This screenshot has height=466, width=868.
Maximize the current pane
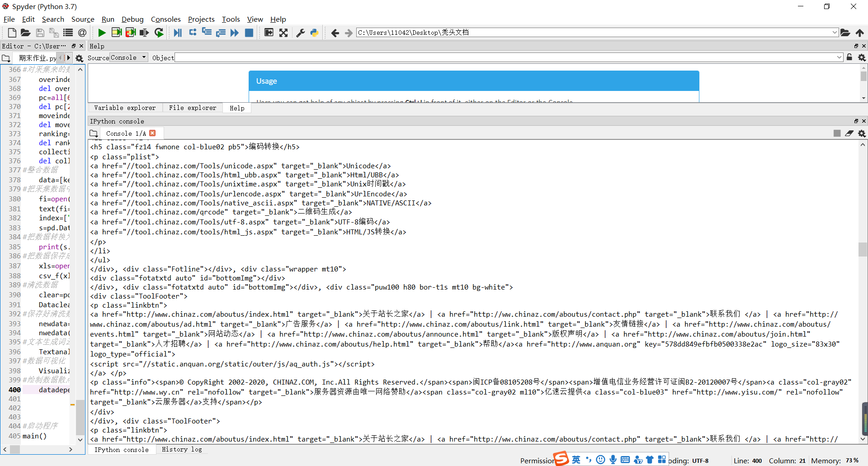coord(269,33)
